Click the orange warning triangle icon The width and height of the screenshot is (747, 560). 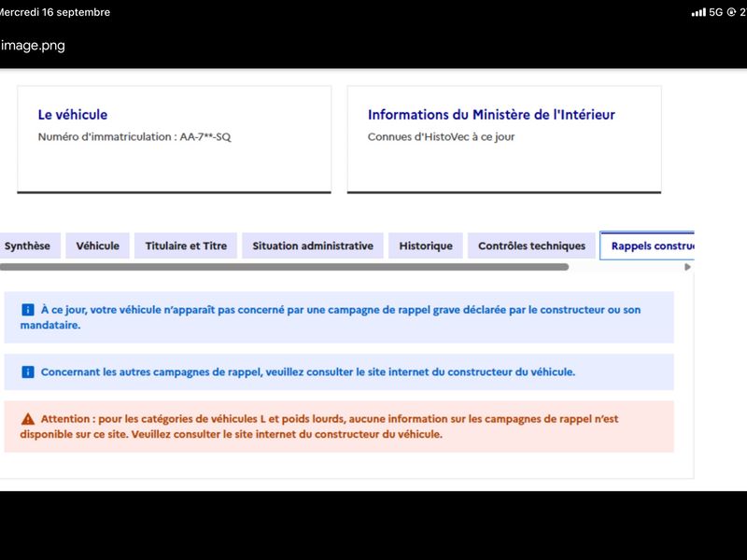[x=28, y=419]
